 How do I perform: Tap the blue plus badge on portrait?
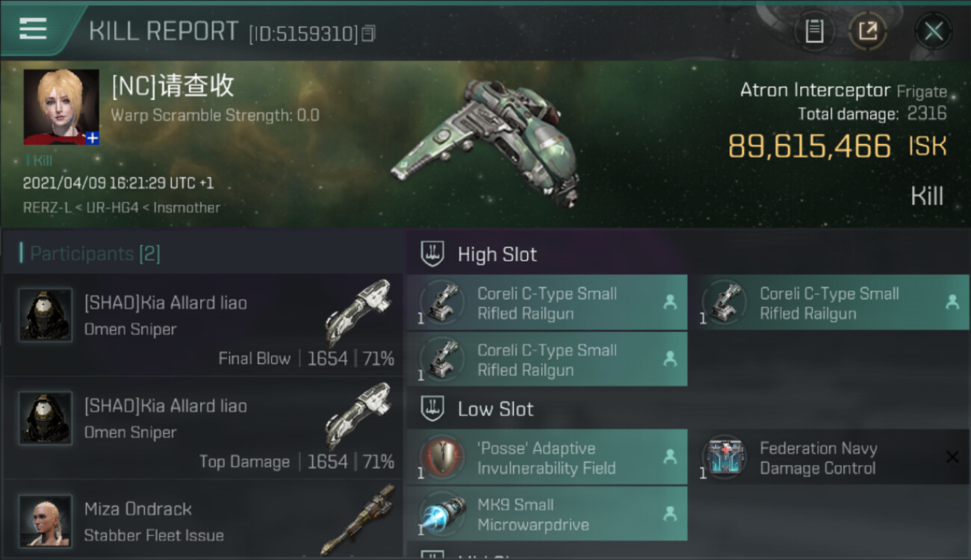93,138
